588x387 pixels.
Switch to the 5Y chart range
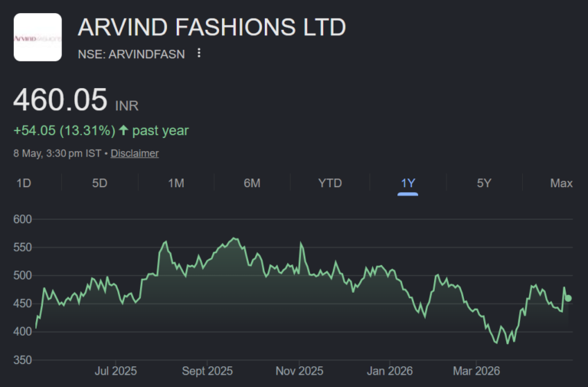point(484,183)
